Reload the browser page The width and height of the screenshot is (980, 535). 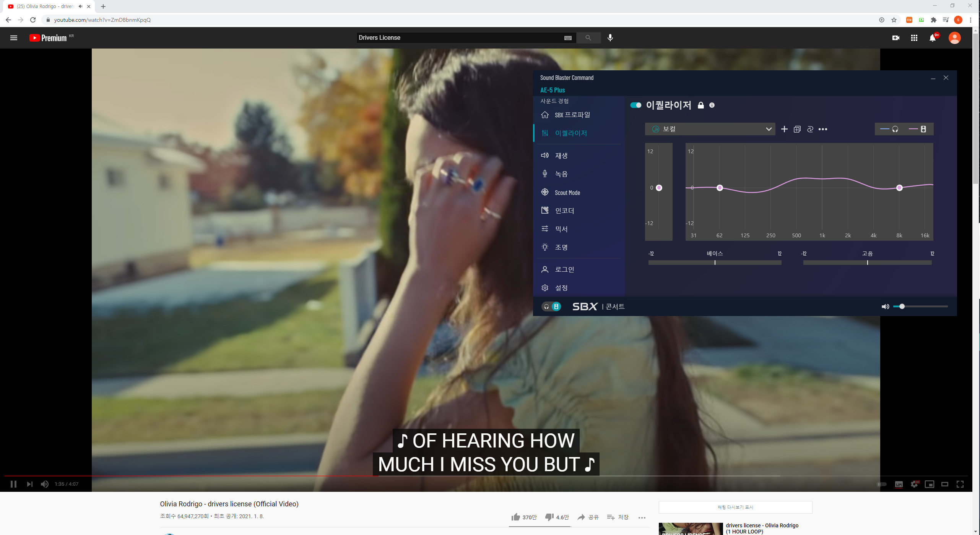click(x=33, y=20)
